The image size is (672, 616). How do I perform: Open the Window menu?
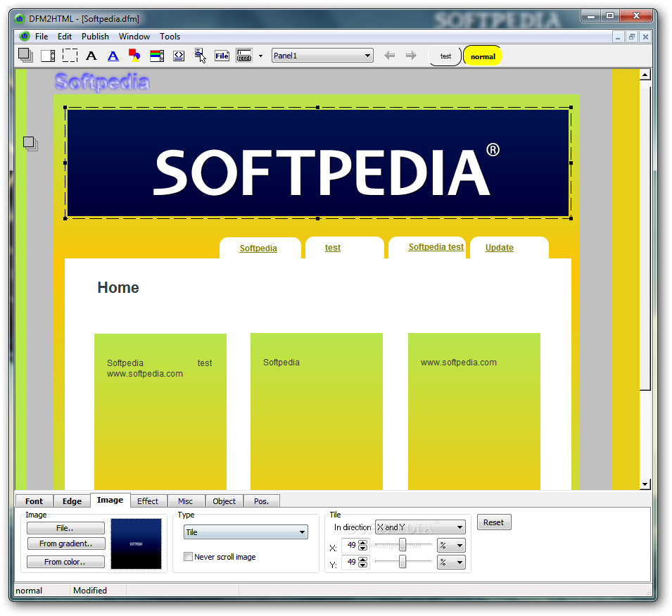pyautogui.click(x=134, y=37)
